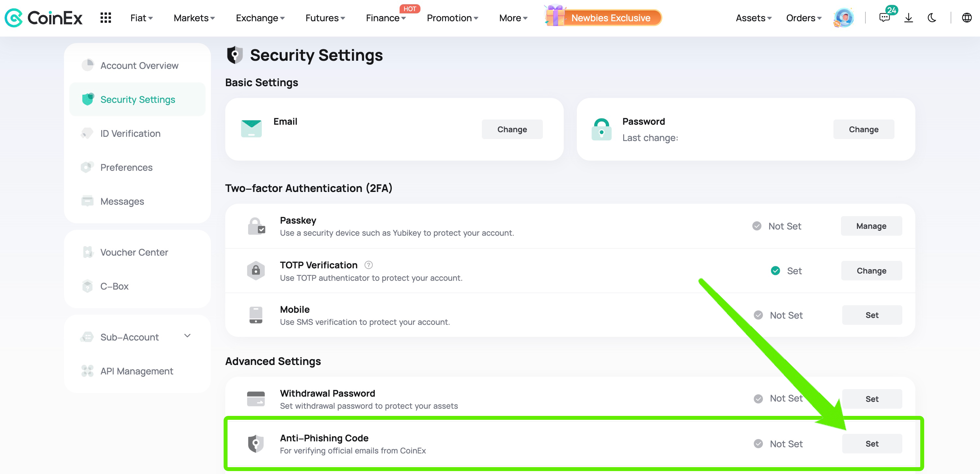
Task: Click the Mobile phone icon
Action: [256, 315]
